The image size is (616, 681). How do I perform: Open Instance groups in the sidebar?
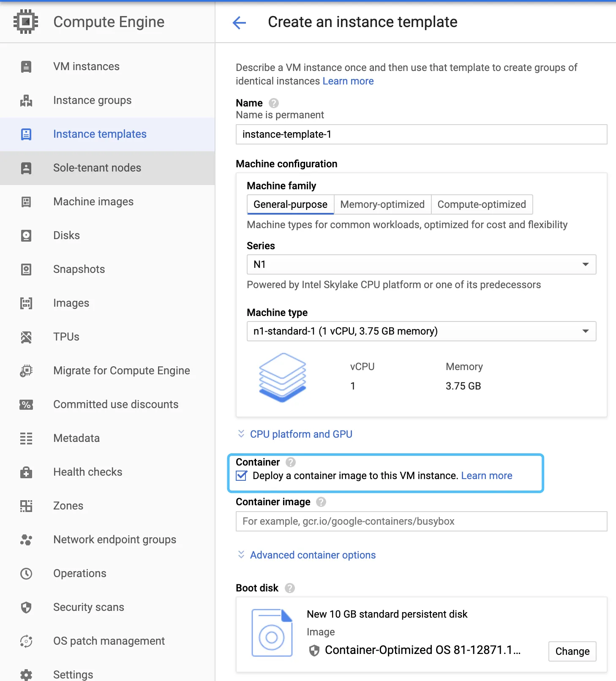pos(92,101)
